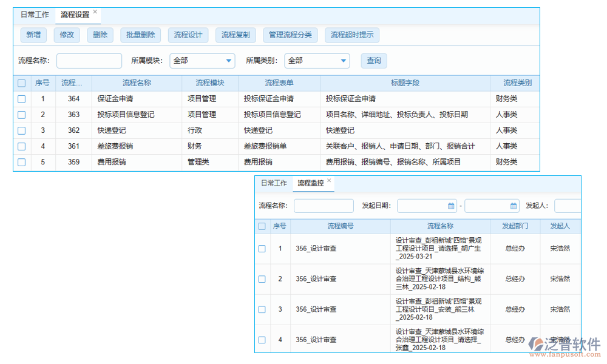Switch to the 日常工作 tab
The width and height of the screenshot is (607, 364).
[x=35, y=13]
